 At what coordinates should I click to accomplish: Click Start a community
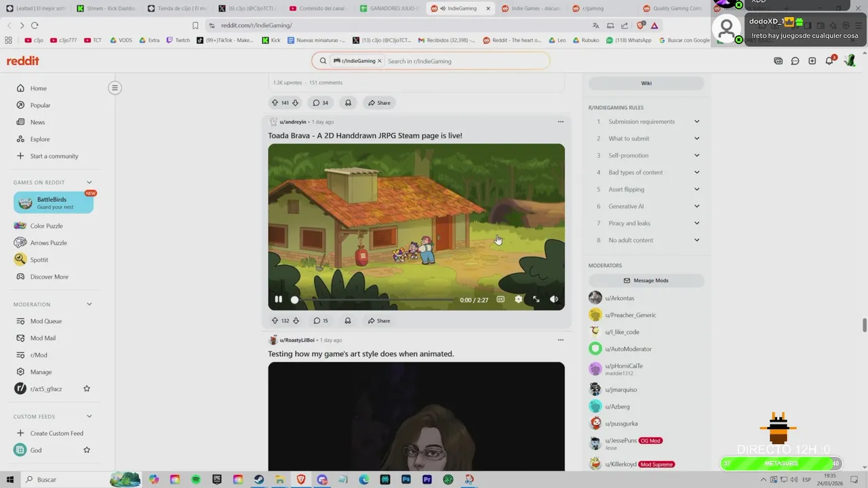[x=54, y=156]
